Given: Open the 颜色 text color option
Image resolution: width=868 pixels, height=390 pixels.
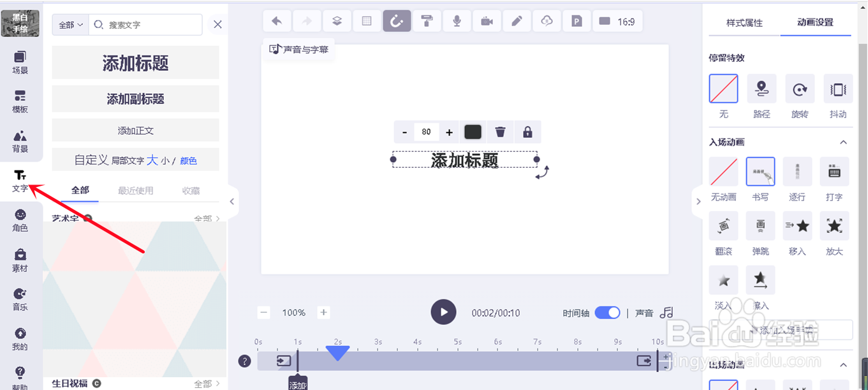Looking at the screenshot, I should 189,160.
